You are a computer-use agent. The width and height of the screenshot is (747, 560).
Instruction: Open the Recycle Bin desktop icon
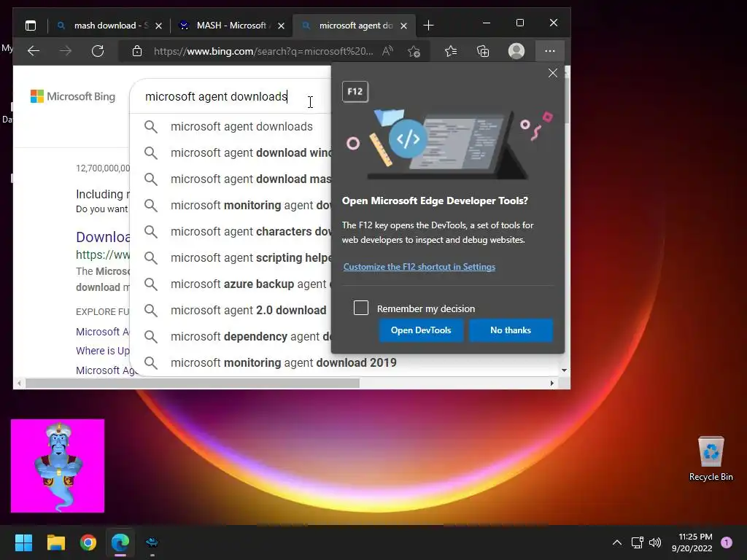[x=711, y=459]
